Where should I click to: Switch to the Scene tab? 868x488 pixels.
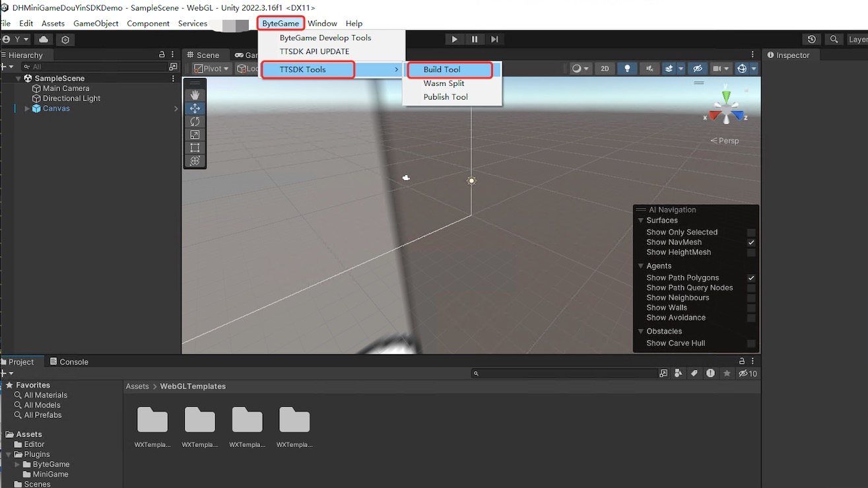pos(203,55)
